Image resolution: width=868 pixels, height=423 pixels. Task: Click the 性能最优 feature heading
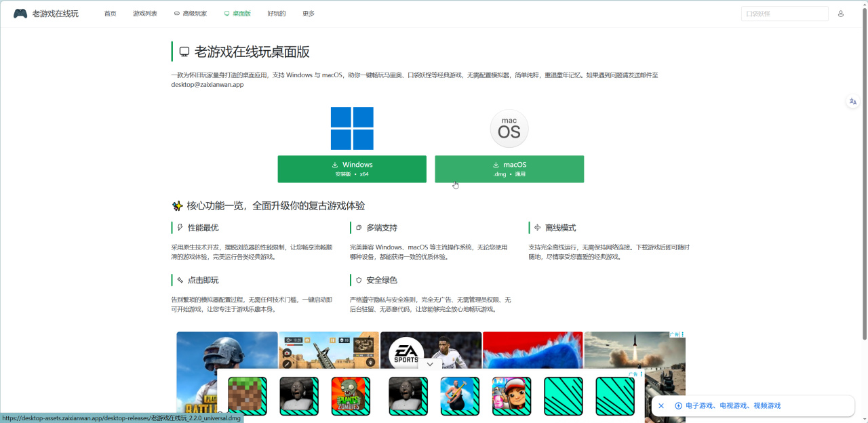(203, 228)
